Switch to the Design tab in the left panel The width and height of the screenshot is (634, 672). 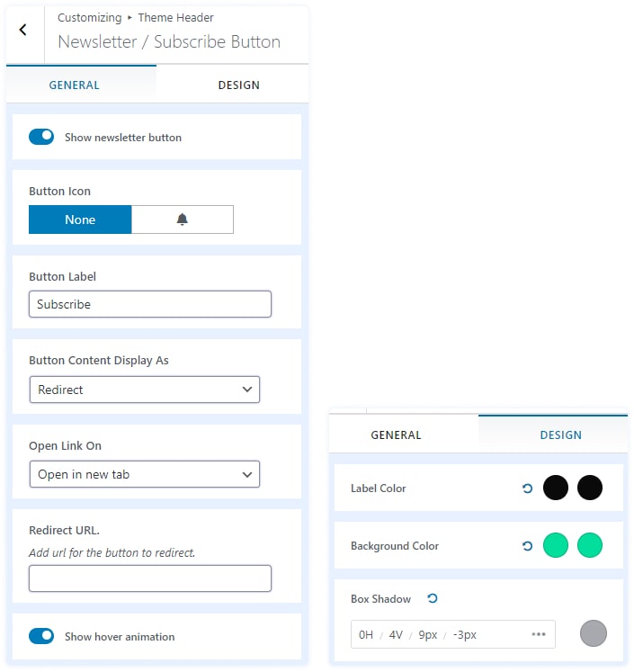(x=238, y=85)
